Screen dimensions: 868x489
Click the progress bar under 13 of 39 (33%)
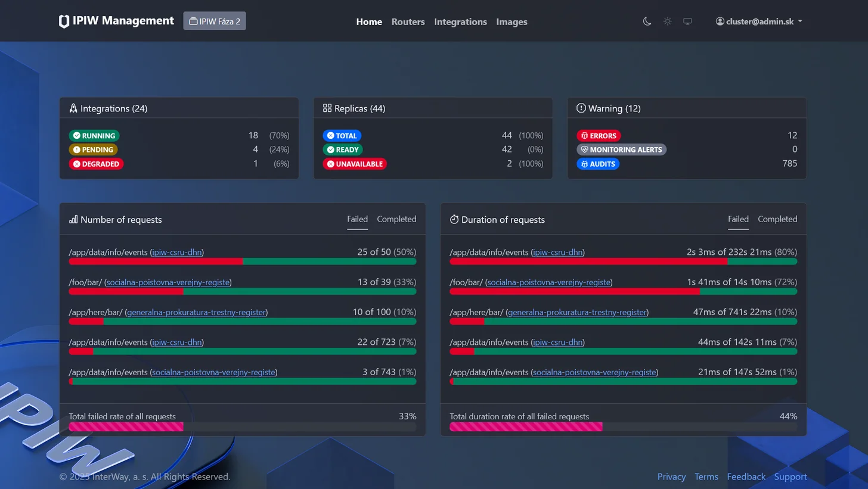point(243,291)
